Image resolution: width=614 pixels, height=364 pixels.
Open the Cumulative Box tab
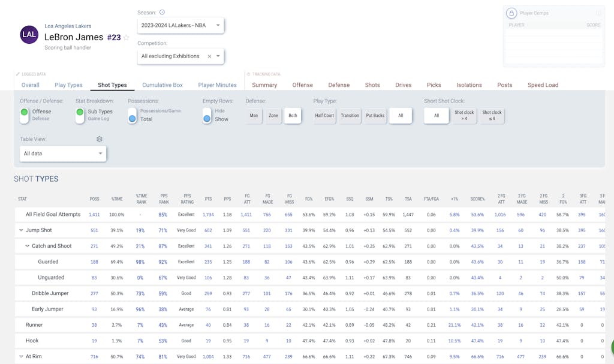click(162, 85)
